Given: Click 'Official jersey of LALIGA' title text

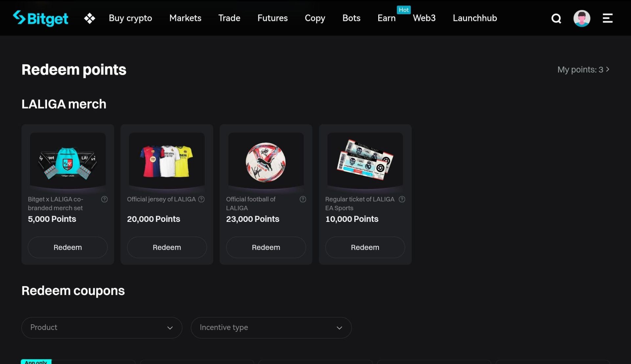Looking at the screenshot, I should [x=161, y=199].
